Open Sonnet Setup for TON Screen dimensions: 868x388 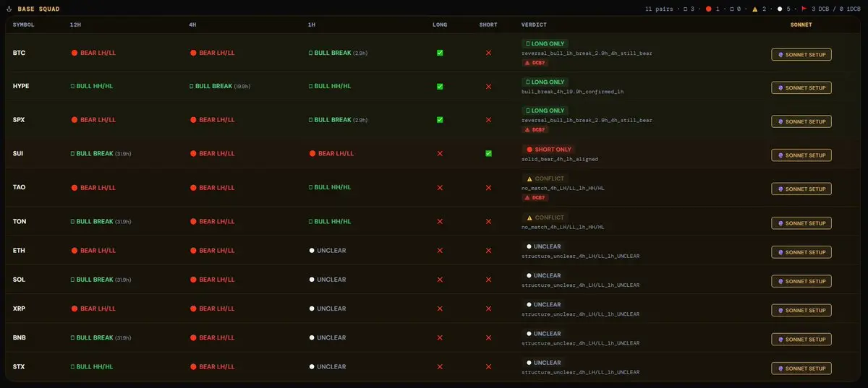point(801,223)
